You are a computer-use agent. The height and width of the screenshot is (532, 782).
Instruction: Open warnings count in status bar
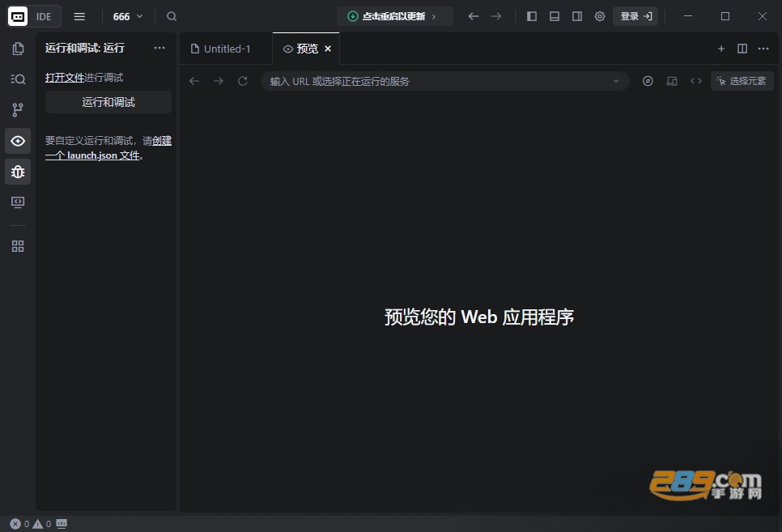point(42,524)
